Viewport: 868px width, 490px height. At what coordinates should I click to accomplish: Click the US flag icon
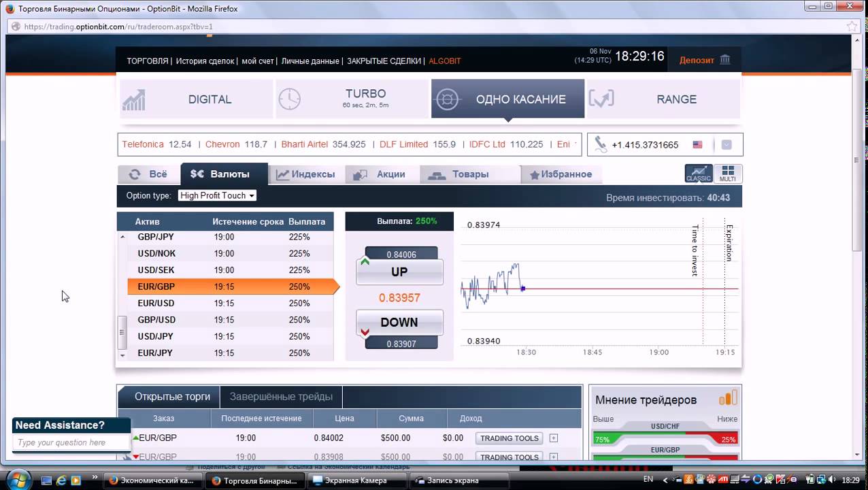tap(697, 145)
